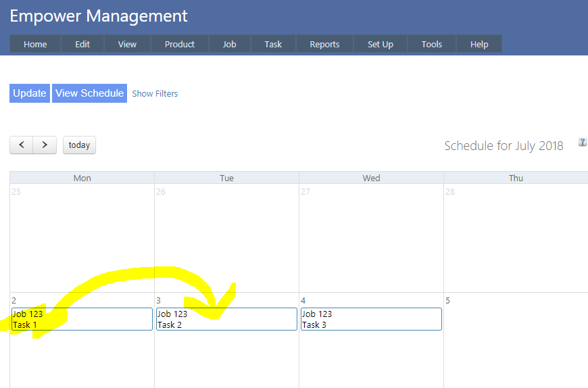
Task: Open the Edit menu
Action: [82, 44]
